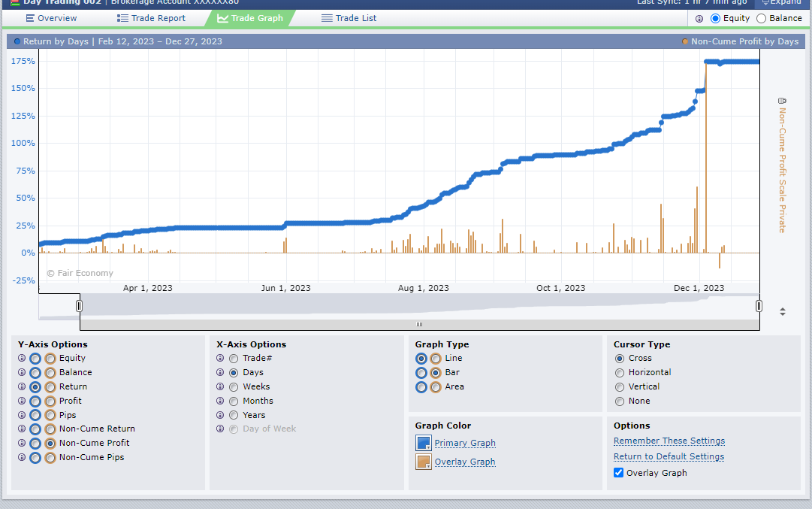The width and height of the screenshot is (812, 509).
Task: Set overlay (orange) graph to Balance
Action: click(50, 373)
